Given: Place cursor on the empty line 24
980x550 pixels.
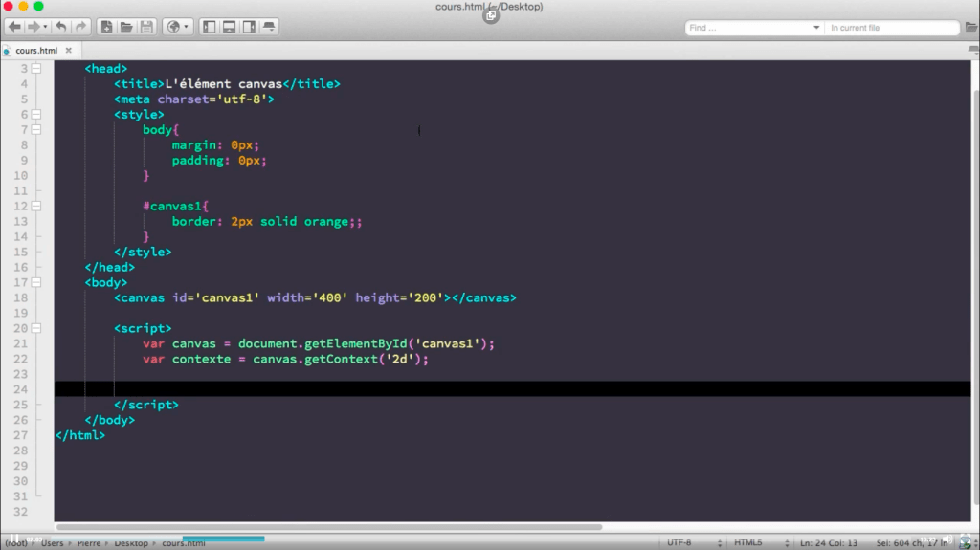Looking at the screenshot, I should [513, 389].
